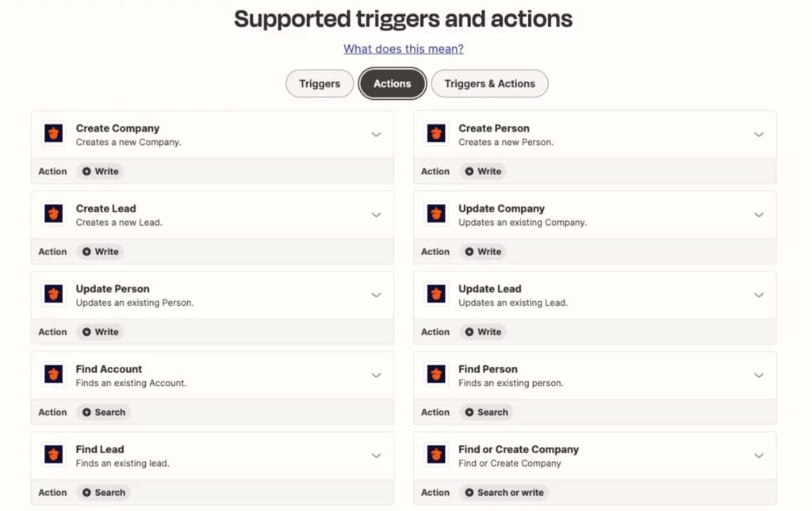Click the app logo next to Update Person
This screenshot has width=812, height=511.
(x=52, y=294)
